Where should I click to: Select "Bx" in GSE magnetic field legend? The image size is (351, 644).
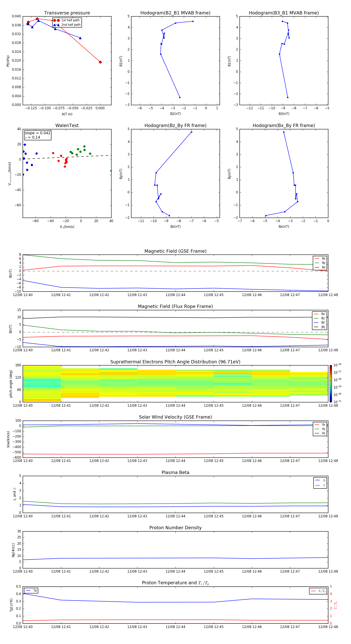pyautogui.click(x=320, y=259)
